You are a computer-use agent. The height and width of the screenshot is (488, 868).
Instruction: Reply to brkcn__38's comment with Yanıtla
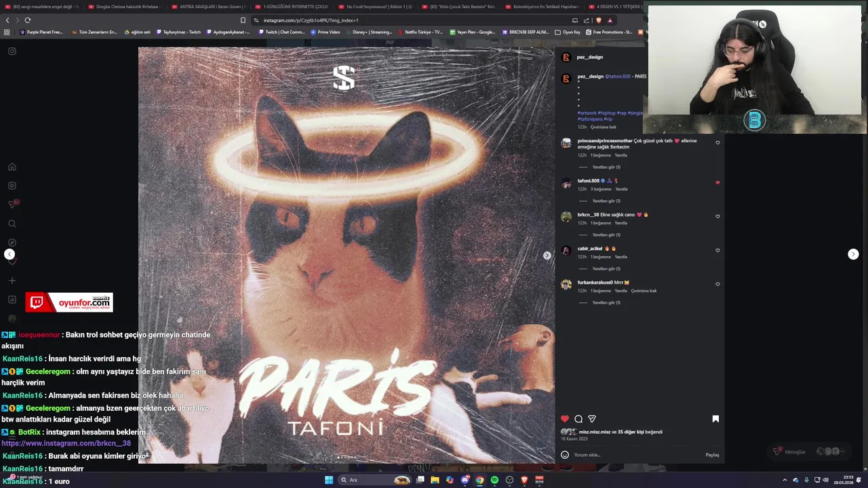click(x=621, y=223)
